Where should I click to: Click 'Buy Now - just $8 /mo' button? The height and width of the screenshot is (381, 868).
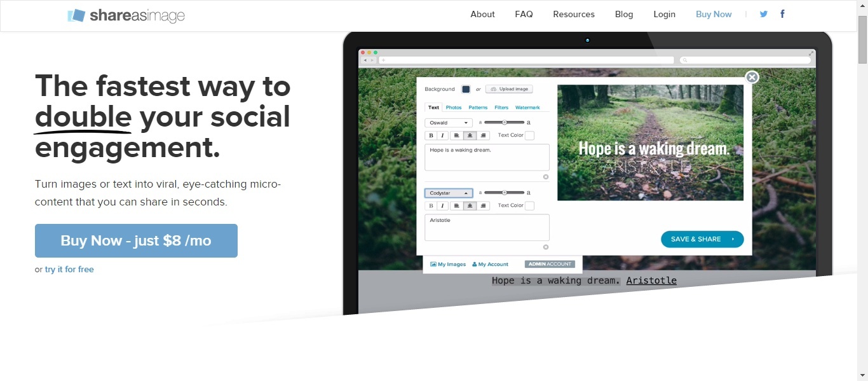(136, 240)
